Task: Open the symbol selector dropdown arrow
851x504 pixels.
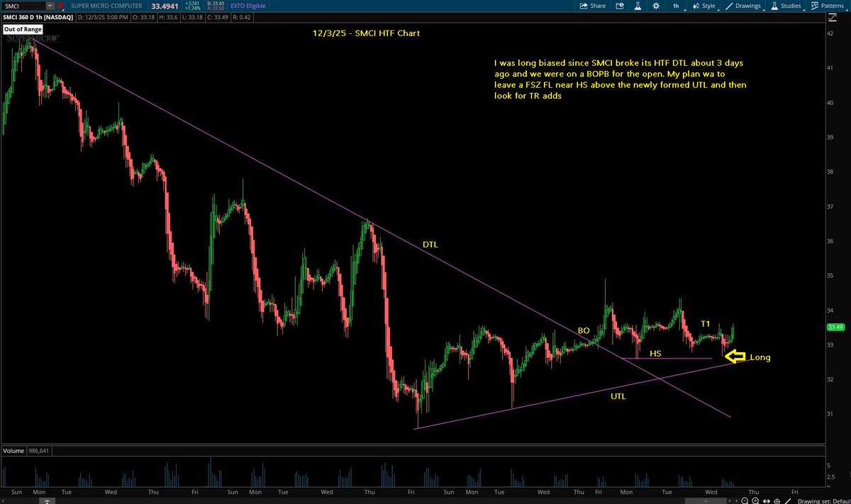Action: point(50,6)
